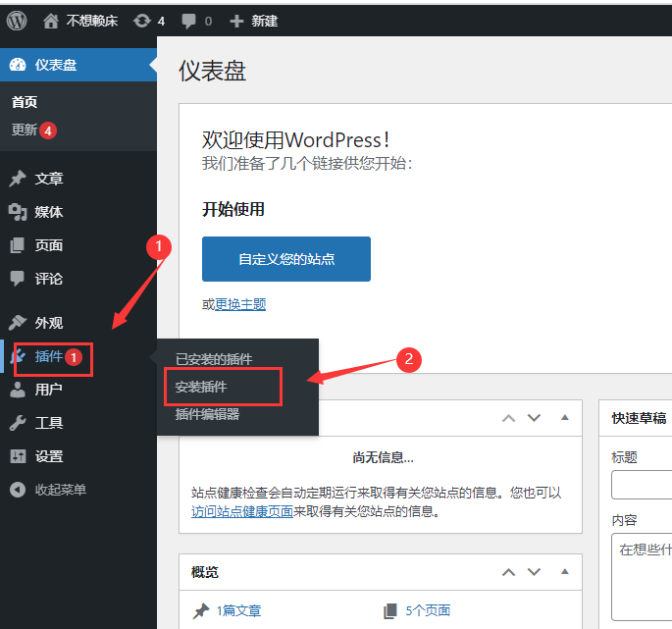Open 5个页面 link
672x629 pixels.
coord(428,610)
